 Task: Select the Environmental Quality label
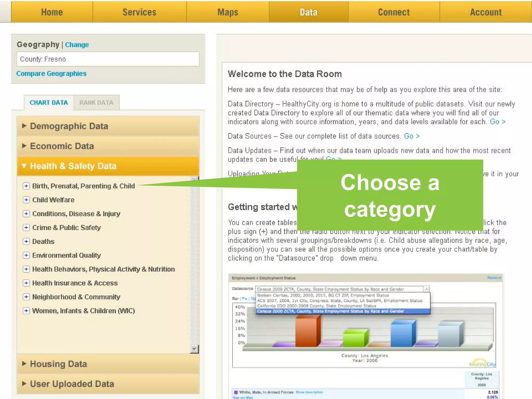pyautogui.click(x=66, y=255)
